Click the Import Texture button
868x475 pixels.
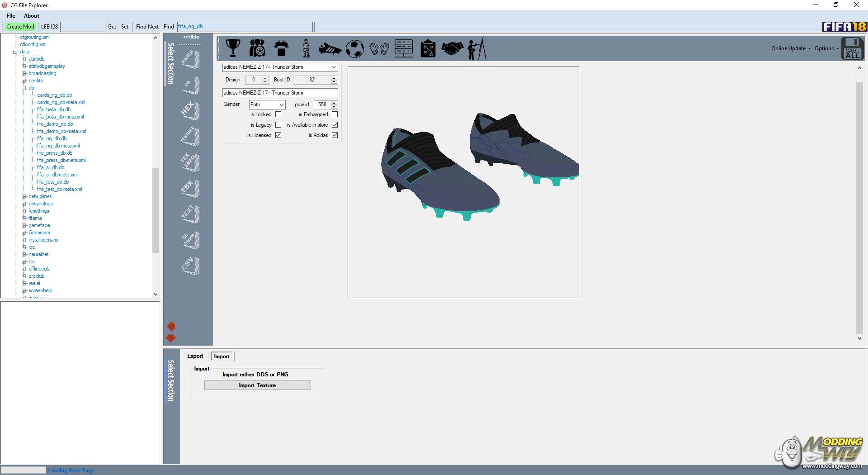(x=257, y=385)
